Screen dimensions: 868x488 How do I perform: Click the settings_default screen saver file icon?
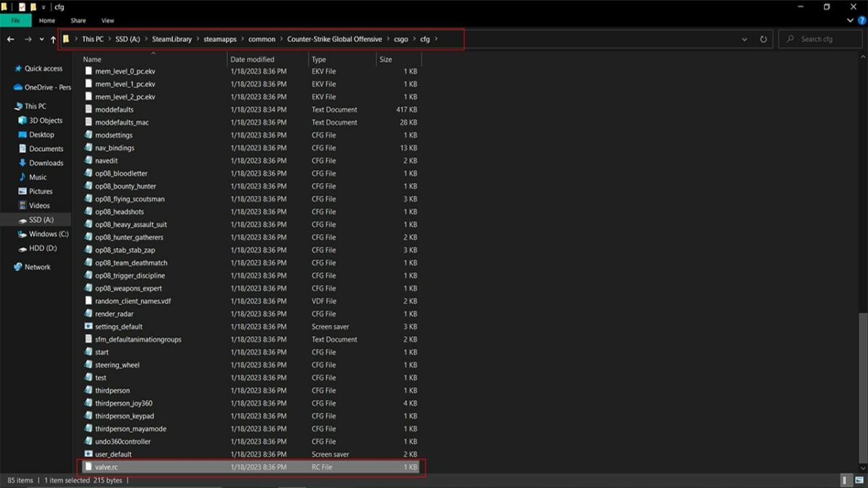[89, 327]
